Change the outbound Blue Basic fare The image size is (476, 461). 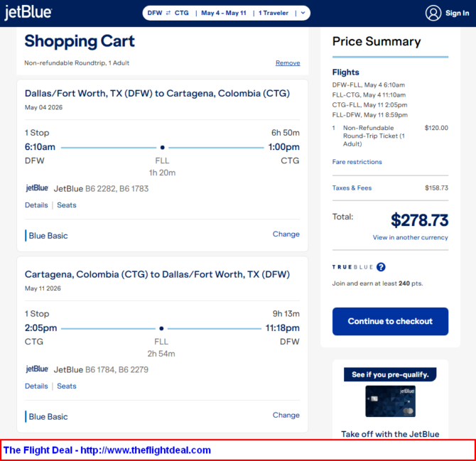coord(286,234)
